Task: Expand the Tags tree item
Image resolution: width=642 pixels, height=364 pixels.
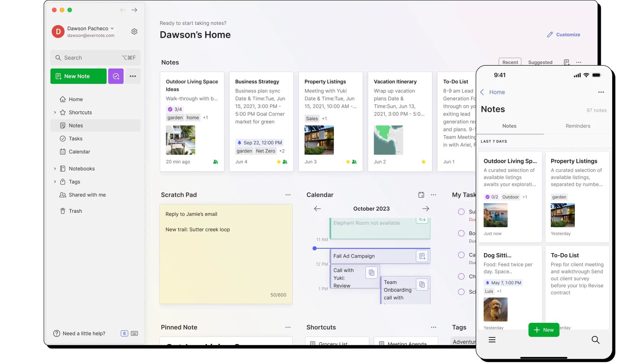Action: (54, 182)
